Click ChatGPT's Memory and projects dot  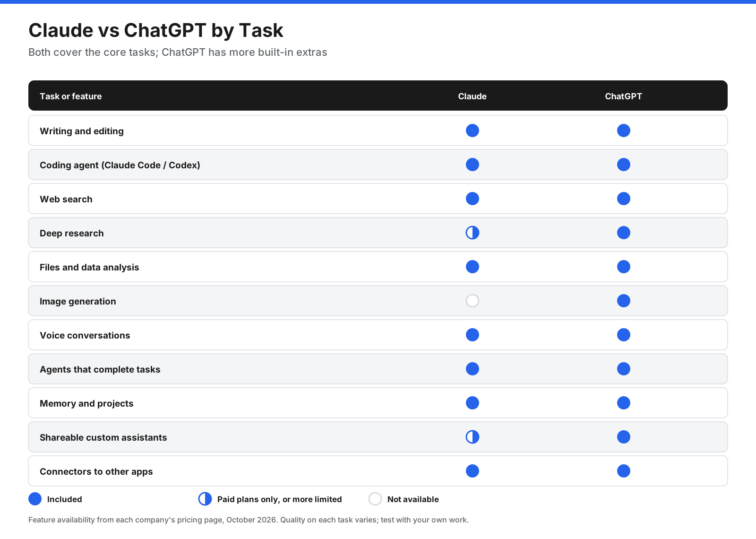click(x=624, y=403)
